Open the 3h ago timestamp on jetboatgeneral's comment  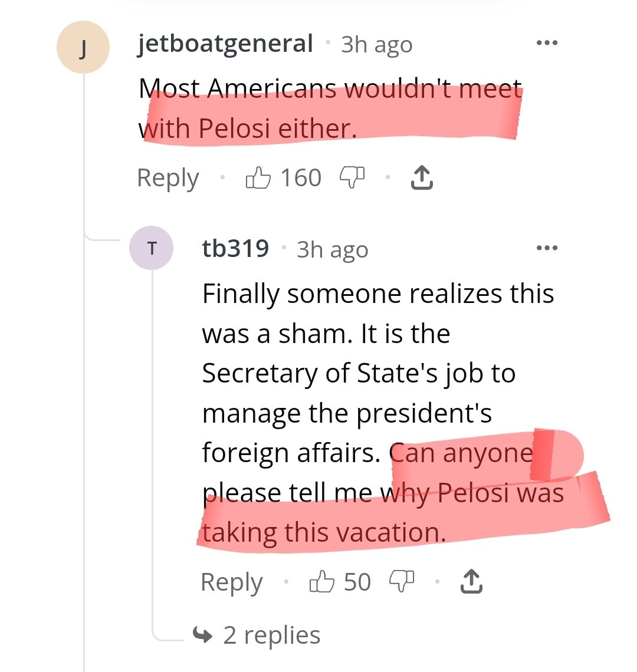click(x=376, y=45)
